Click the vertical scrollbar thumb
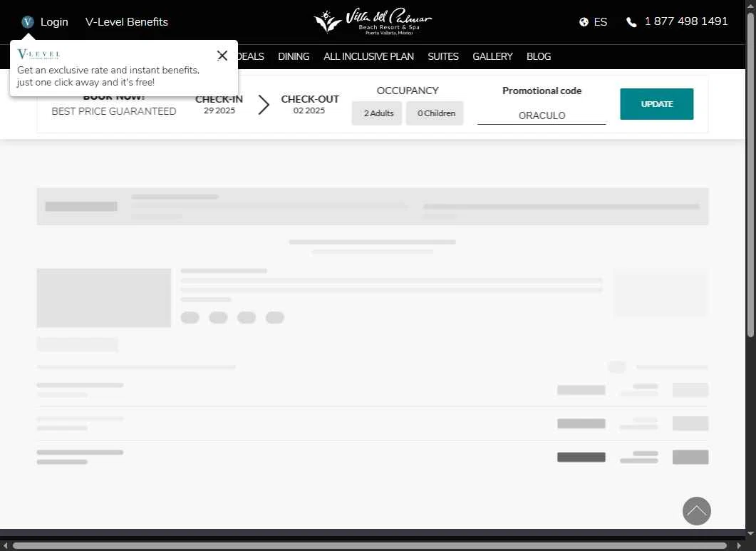Screen dimensions: 756x551 click(x=751, y=175)
